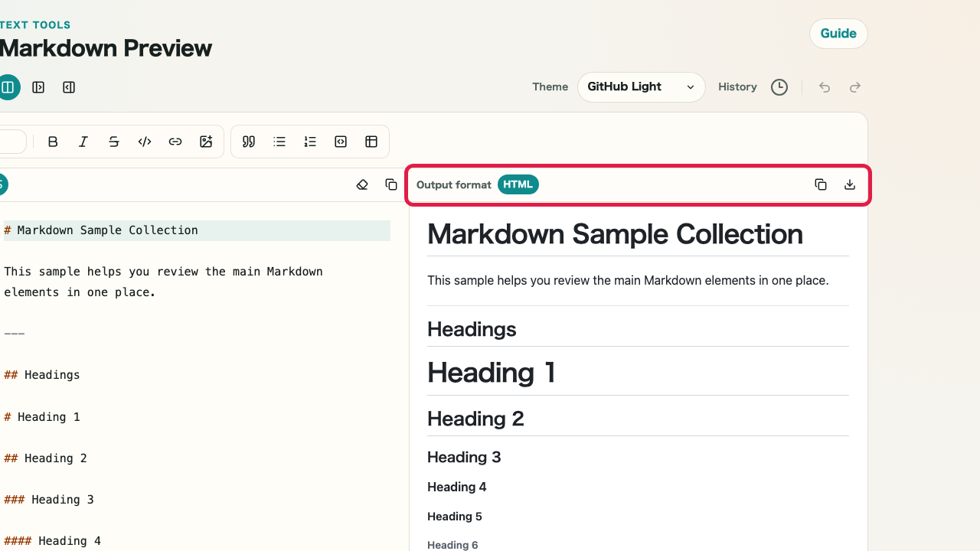The height and width of the screenshot is (551, 980).
Task: Apply strikethrough formatting
Action: (114, 142)
